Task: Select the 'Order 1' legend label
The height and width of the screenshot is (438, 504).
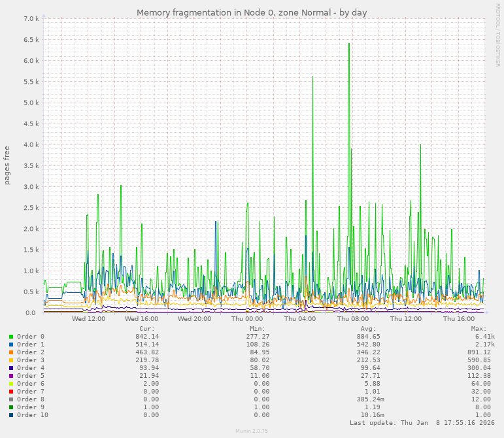Action: point(31,344)
